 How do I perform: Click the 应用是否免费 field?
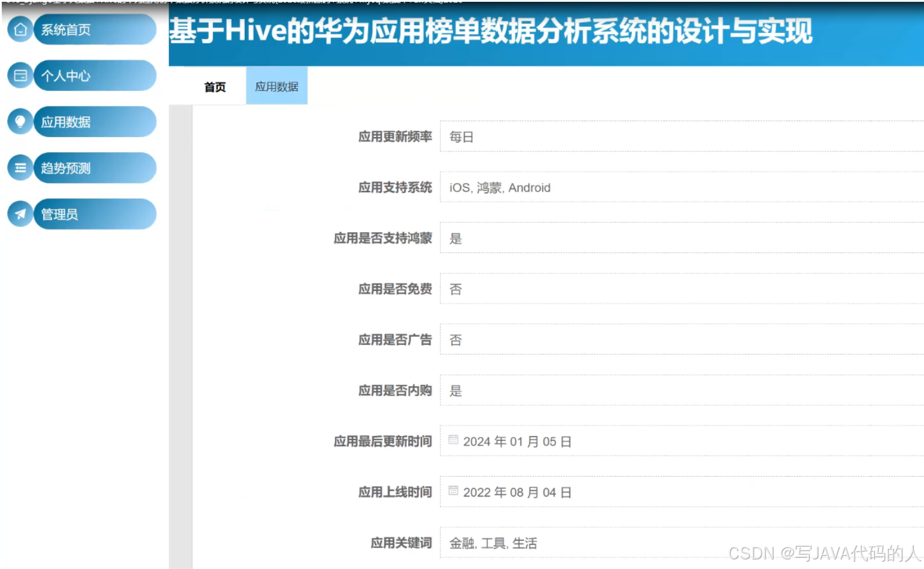682,289
